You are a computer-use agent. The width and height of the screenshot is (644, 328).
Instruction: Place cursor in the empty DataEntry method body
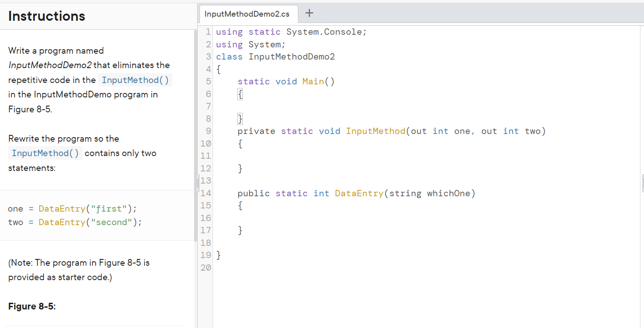(x=253, y=218)
